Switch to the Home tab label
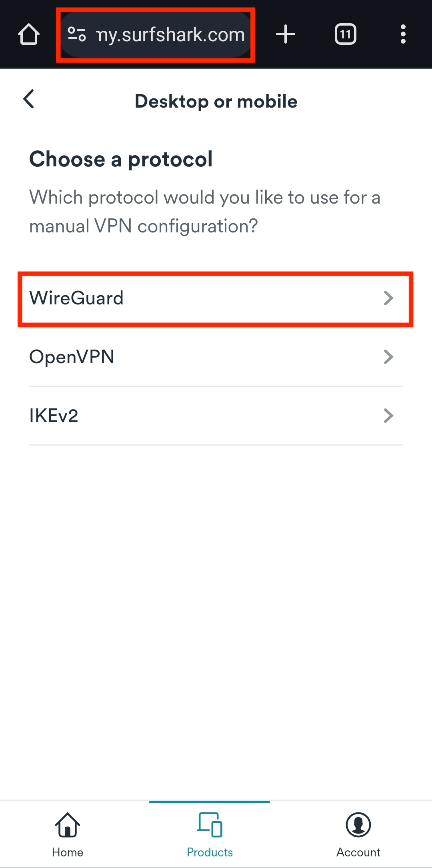The width and height of the screenshot is (432, 868). (68, 852)
